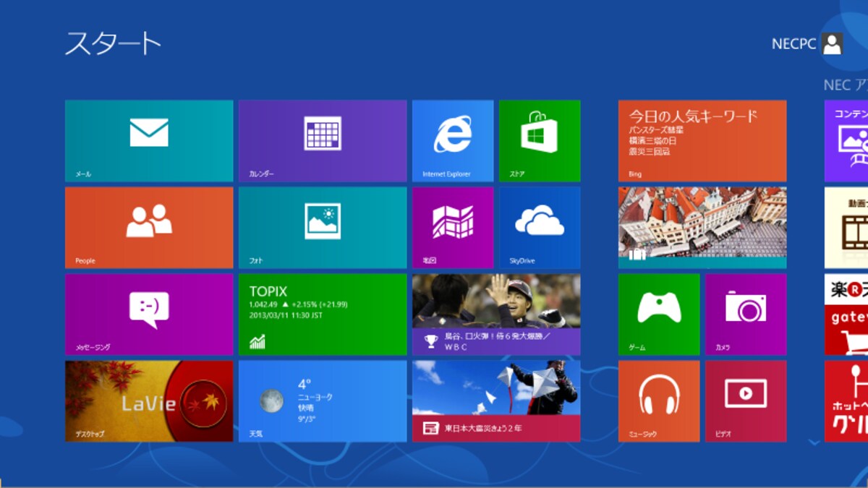The image size is (868, 488).
Task: Open the WBC sports news tile
Action: (x=496, y=314)
